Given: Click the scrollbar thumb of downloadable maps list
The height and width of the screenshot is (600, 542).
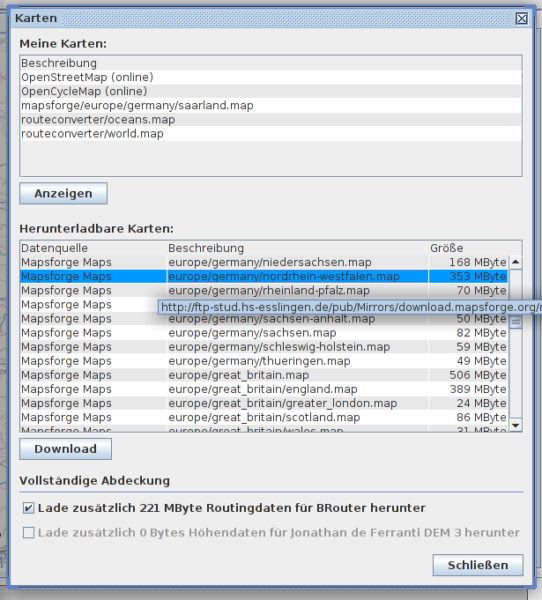Looking at the screenshot, I should (x=516, y=323).
